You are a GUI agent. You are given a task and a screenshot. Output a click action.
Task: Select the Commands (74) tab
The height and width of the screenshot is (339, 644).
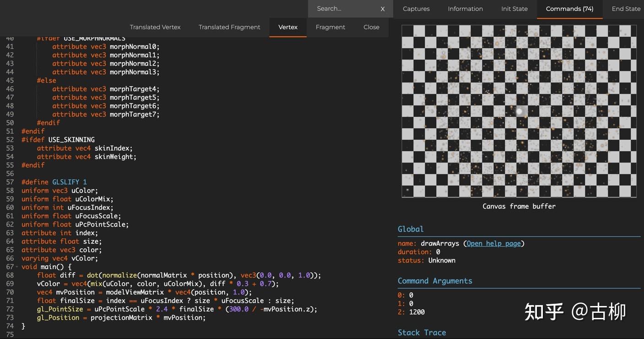pyautogui.click(x=569, y=8)
